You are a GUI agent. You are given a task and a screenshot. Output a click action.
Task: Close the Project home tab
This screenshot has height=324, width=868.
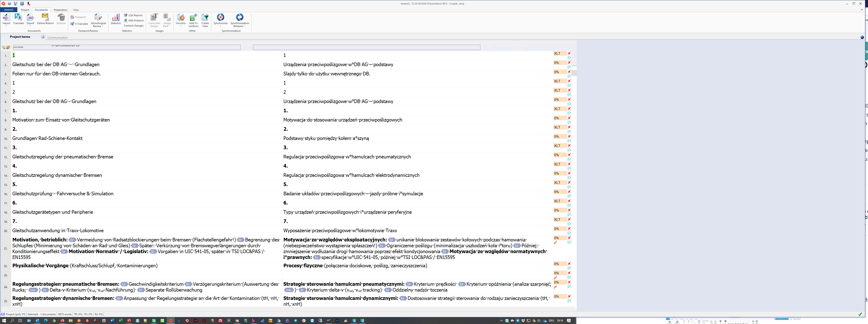(43, 37)
